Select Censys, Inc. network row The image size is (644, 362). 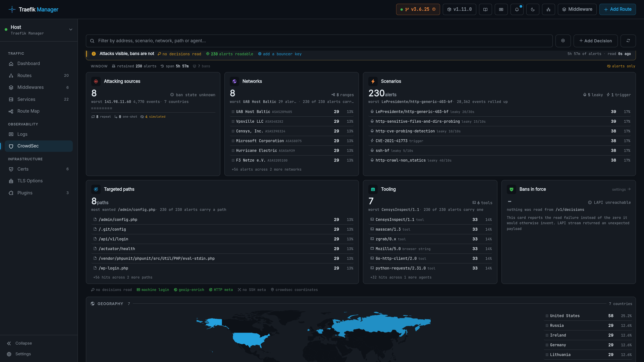[292, 131]
